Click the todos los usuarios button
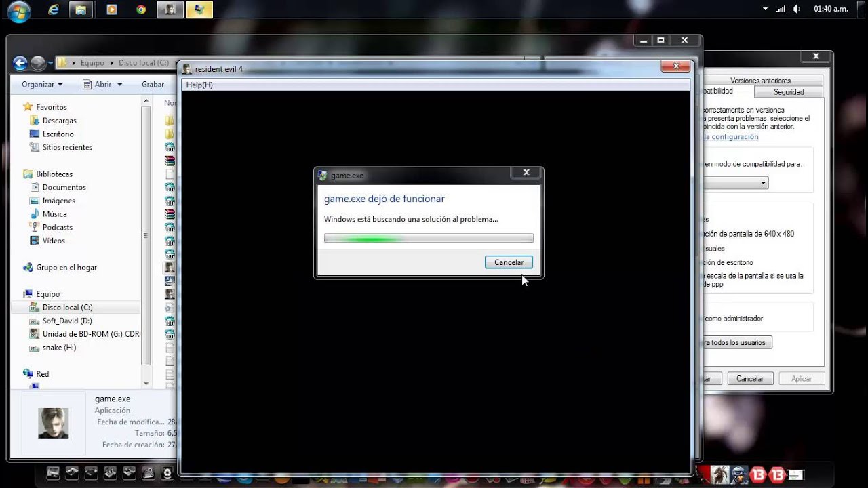The image size is (868, 488). coord(738,342)
